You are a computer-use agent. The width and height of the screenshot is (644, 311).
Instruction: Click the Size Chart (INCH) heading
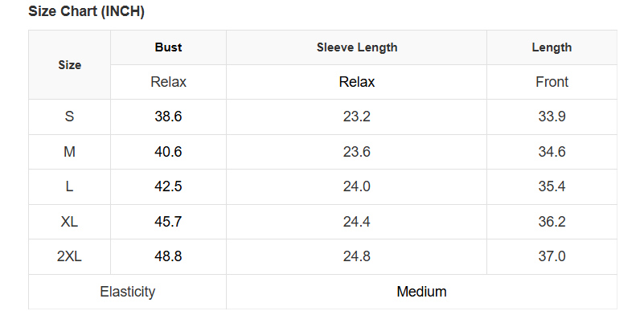86,11
